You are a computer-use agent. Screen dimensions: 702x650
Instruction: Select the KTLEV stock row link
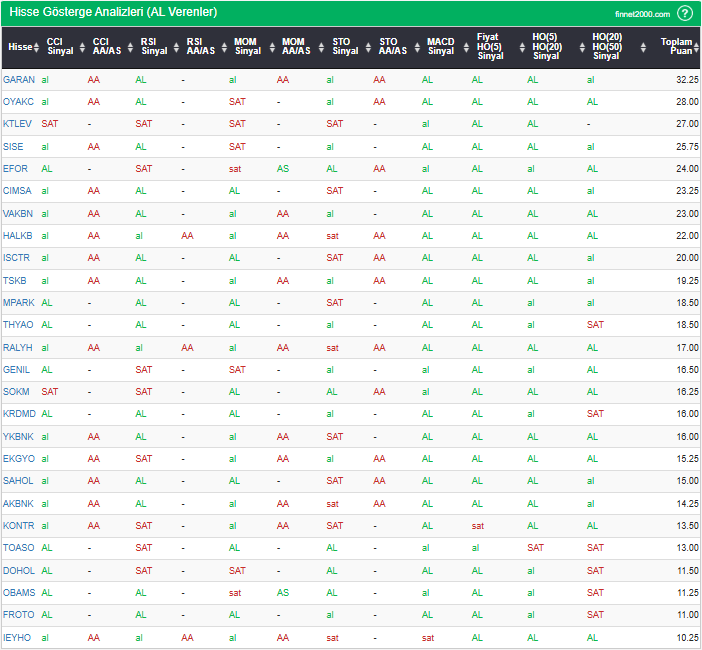tap(18, 124)
